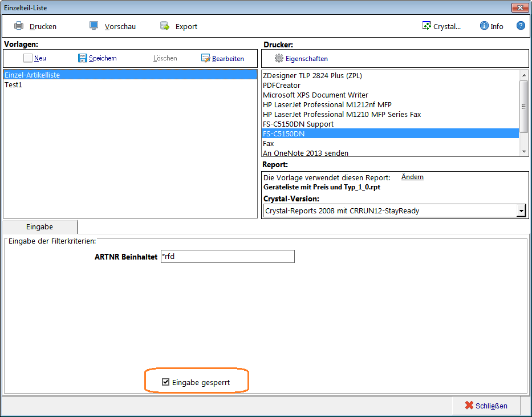This screenshot has width=532, height=417.
Task: Select highlighted FS-C5150DN printer
Action: click(x=390, y=133)
